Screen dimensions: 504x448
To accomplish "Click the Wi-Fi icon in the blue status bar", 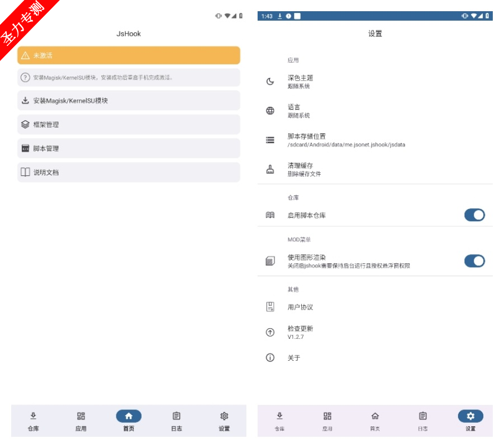I will tap(474, 16).
